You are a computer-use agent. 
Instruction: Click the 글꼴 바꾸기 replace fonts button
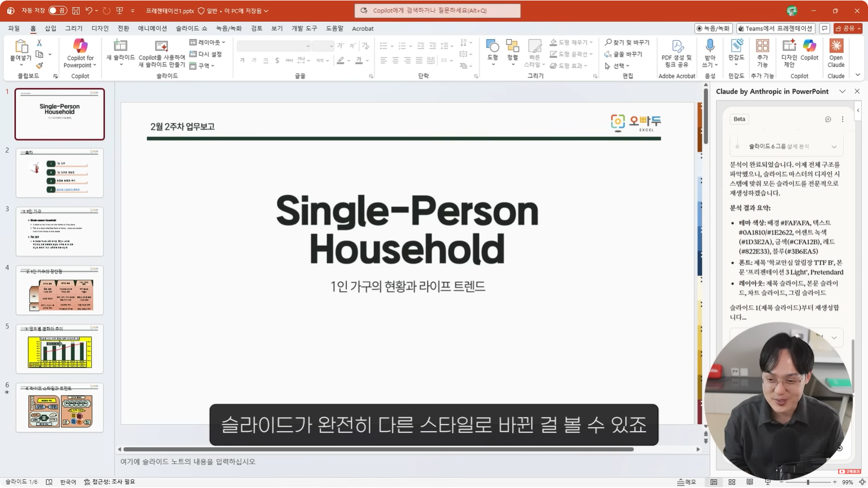623,54
